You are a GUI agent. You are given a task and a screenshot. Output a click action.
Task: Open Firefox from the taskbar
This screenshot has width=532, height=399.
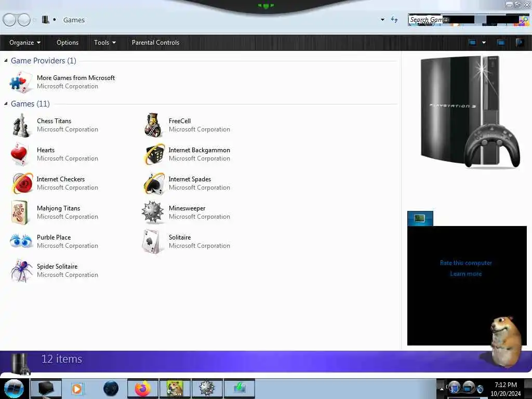[143, 389]
